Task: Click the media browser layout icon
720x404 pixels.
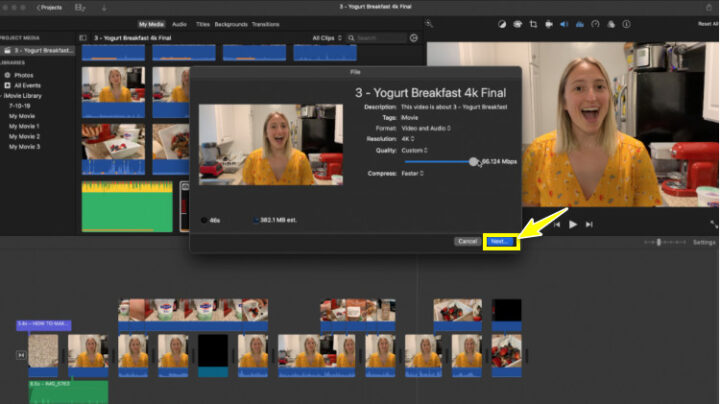Action: (80, 8)
